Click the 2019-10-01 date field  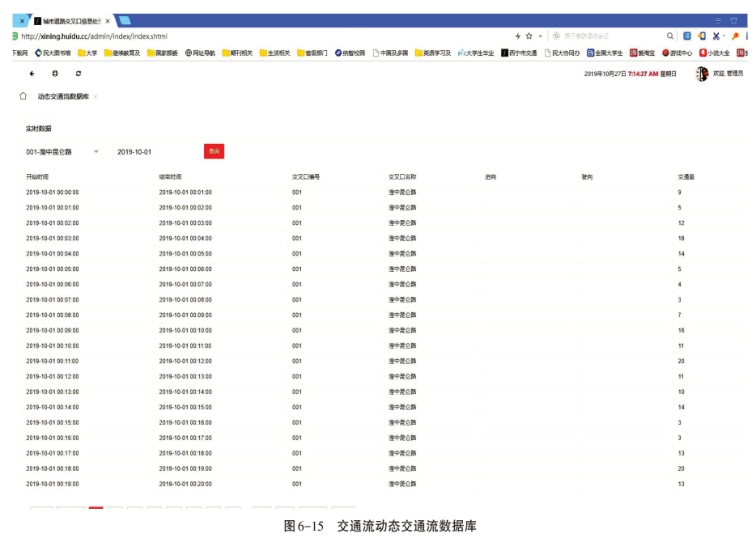coord(155,152)
